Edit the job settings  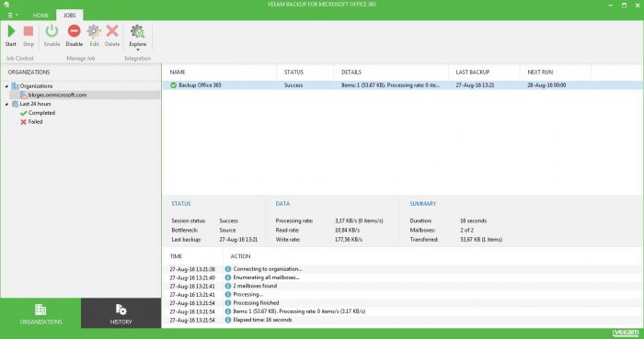click(94, 36)
